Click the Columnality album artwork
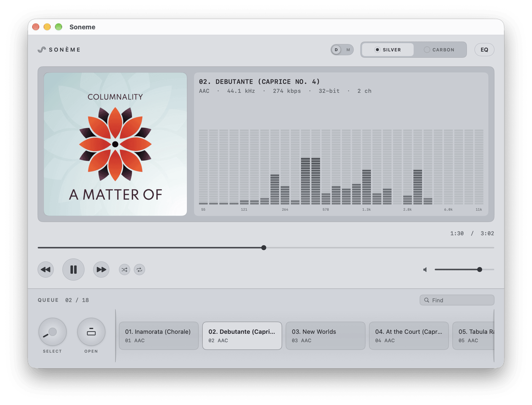Image resolution: width=532 pixels, height=405 pixels. tap(115, 144)
